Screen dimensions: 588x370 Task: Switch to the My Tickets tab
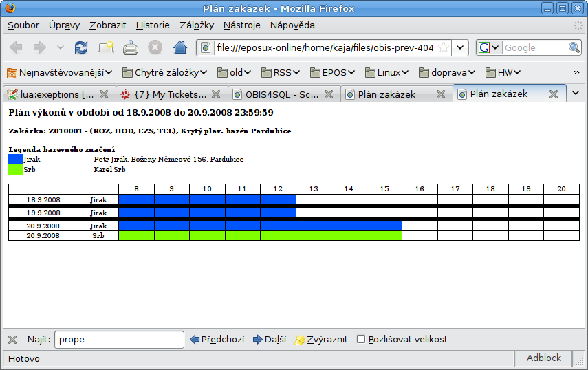(164, 94)
